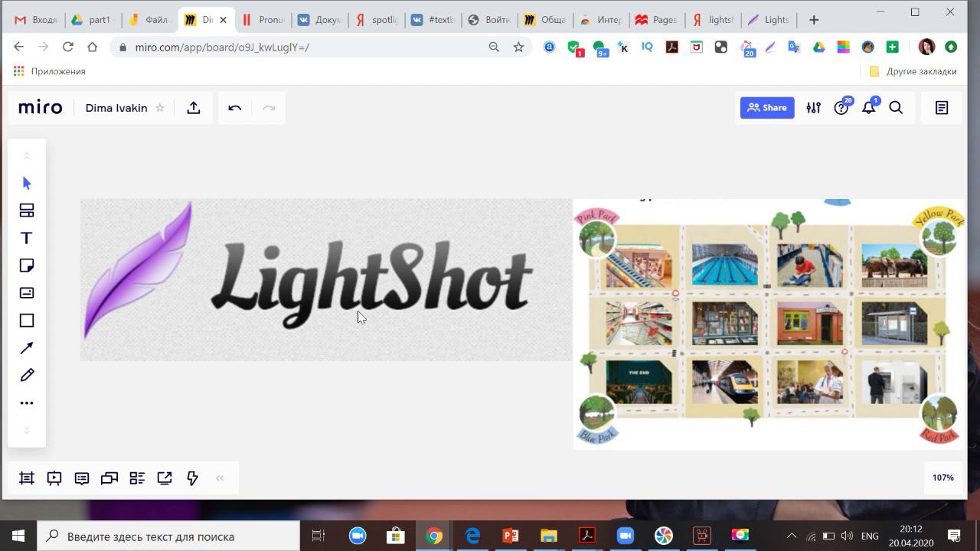Switch to the spotlig Yandex tab
This screenshot has height=551, width=980.
[x=376, y=20]
